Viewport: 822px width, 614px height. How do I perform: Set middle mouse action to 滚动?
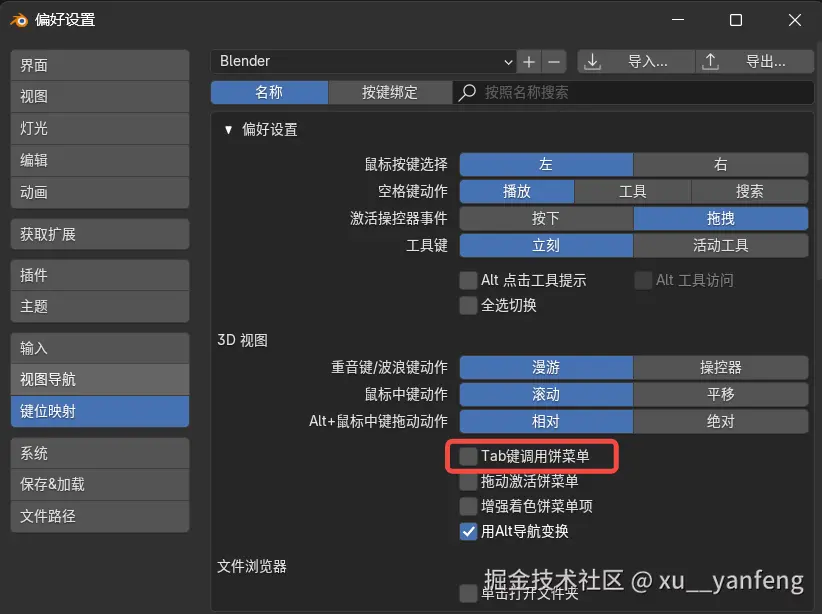pos(546,394)
